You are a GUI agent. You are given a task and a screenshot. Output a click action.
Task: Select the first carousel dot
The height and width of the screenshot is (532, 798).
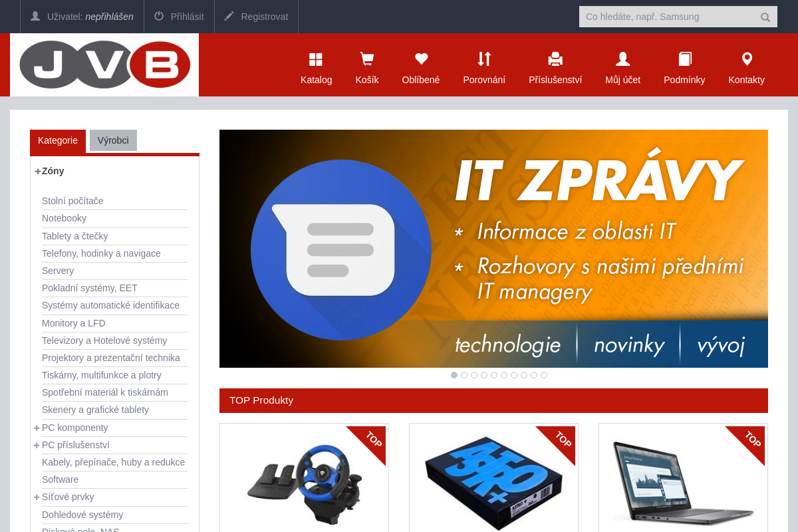pyautogui.click(x=454, y=375)
